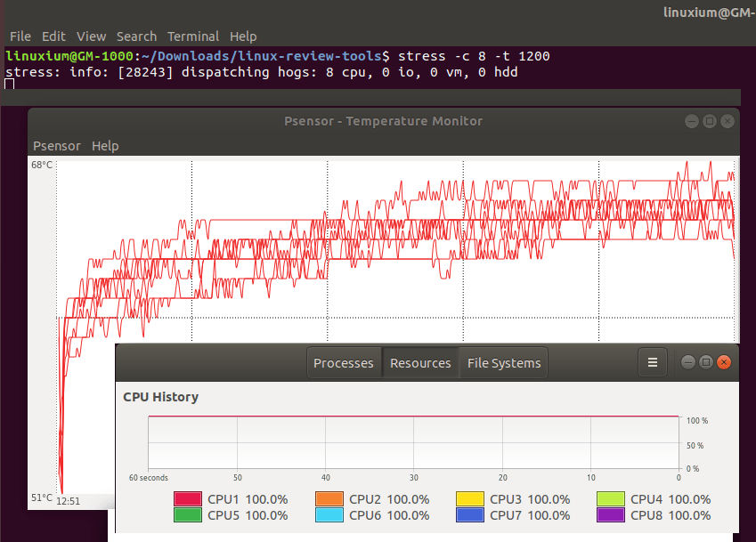Pick the CPU1 red color swatch
756x542 pixels.
click(x=188, y=499)
